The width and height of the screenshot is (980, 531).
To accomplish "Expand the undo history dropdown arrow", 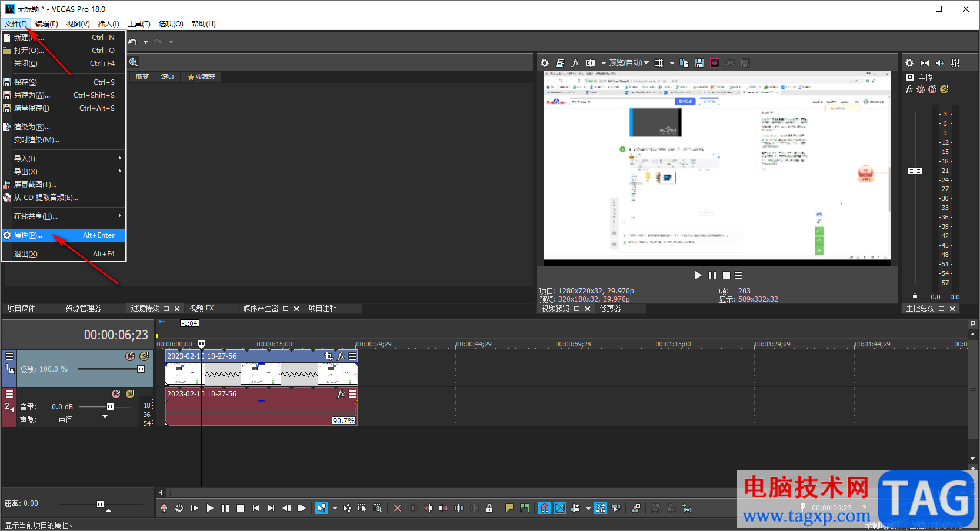I will 145,42.
